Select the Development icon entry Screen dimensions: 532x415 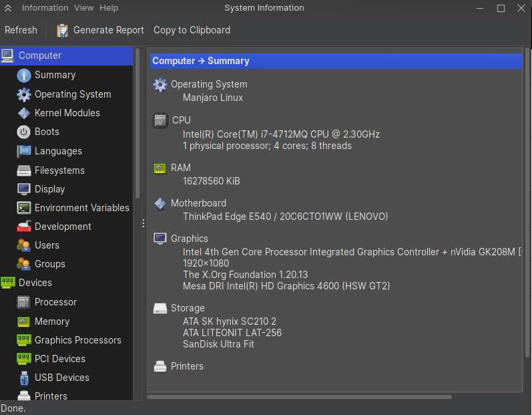24,227
